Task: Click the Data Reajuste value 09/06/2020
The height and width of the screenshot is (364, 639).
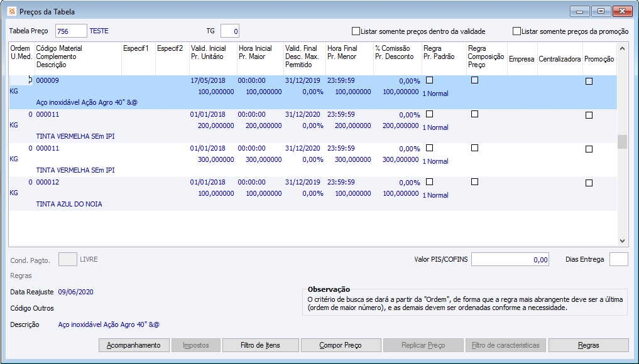Action: [x=76, y=292]
